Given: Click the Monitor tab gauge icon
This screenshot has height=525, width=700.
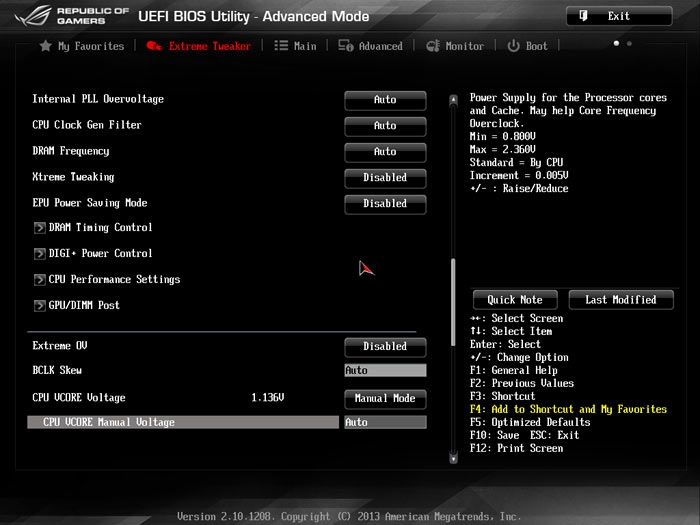Looking at the screenshot, I should coord(433,46).
